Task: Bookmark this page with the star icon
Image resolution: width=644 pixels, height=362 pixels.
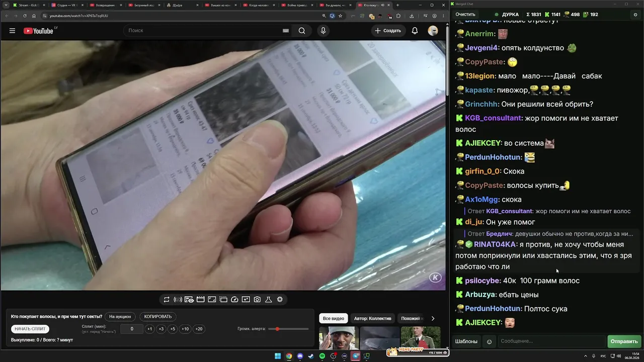Action: 341,16
